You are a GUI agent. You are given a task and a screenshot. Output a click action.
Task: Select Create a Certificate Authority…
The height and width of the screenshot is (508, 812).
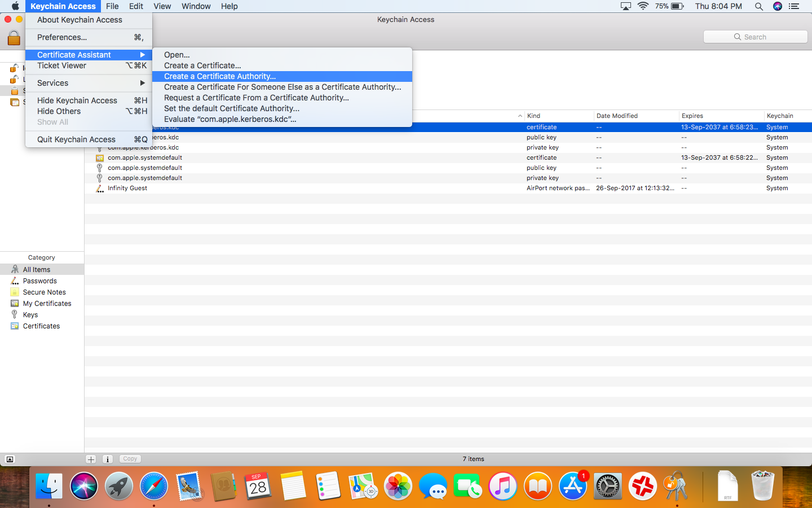[x=282, y=76]
